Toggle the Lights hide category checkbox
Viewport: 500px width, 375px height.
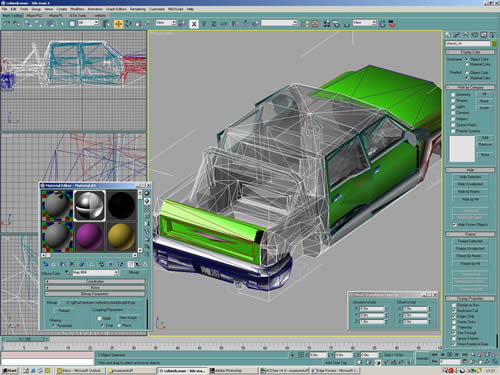coord(453,107)
